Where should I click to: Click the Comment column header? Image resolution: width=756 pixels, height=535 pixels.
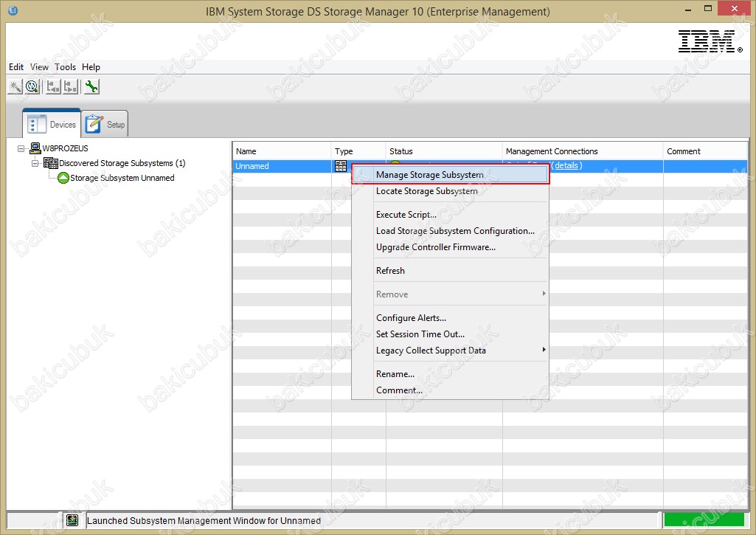[706, 151]
